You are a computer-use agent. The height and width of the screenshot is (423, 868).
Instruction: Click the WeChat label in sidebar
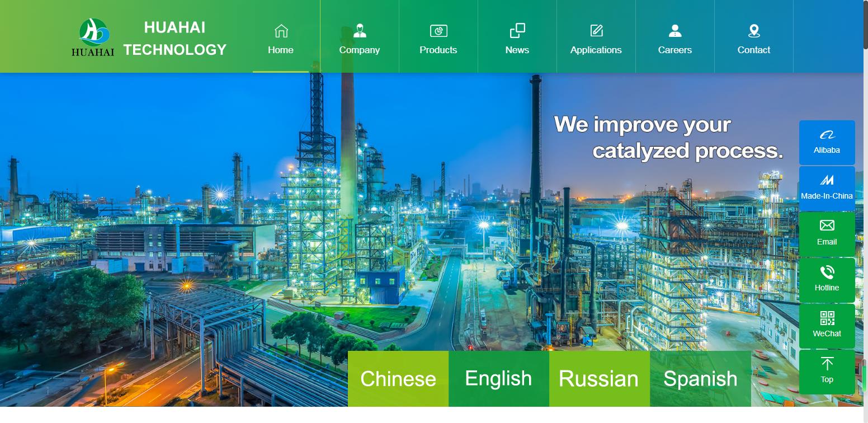(827, 333)
